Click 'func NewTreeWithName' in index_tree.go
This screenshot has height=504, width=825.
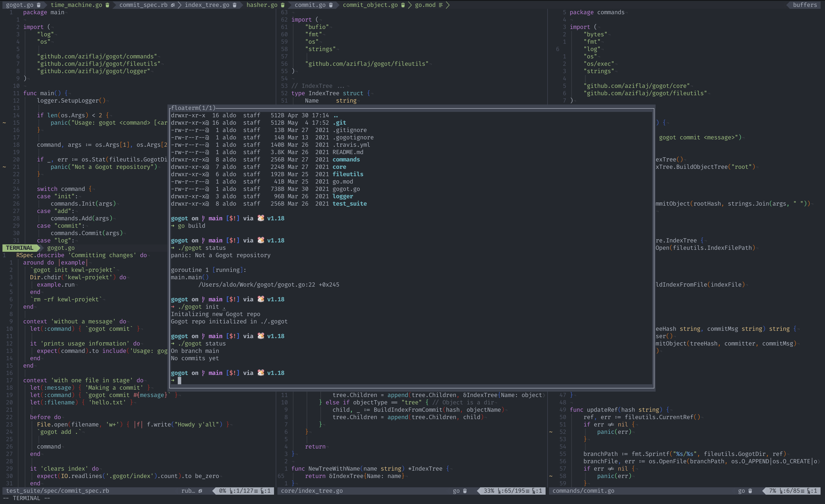[330, 468]
